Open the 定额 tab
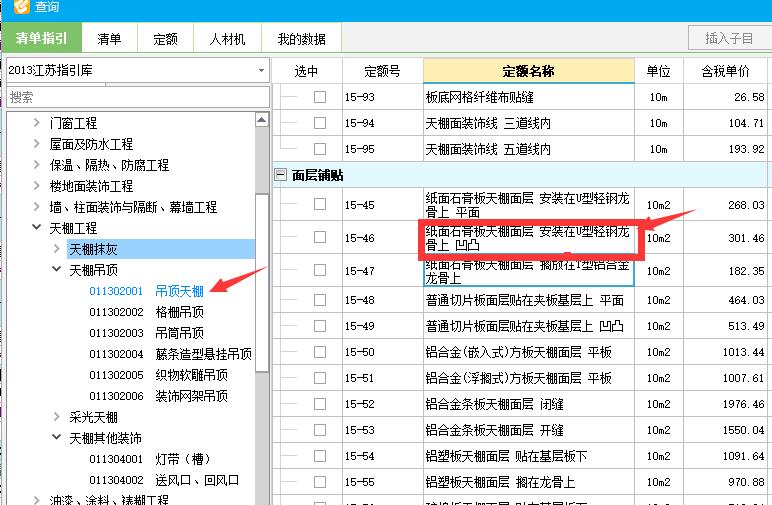Image resolution: width=772 pixels, height=505 pixels. click(x=165, y=38)
